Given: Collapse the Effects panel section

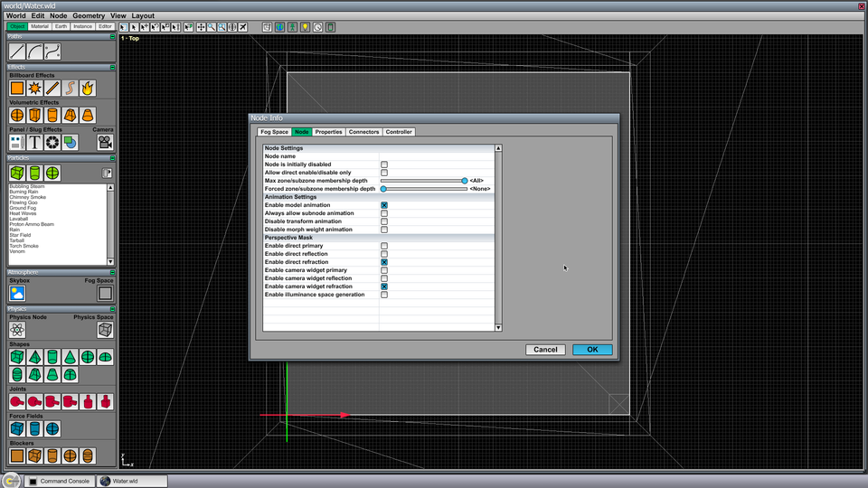Looking at the screenshot, I should tap(112, 67).
